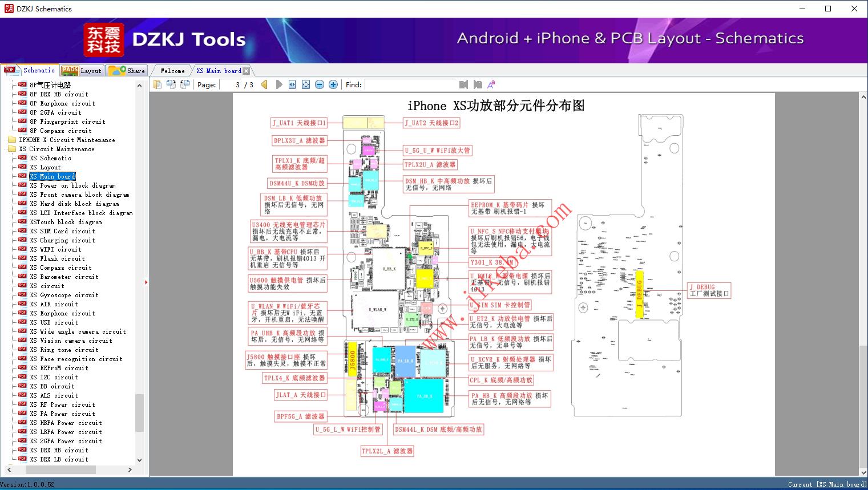This screenshot has height=490, width=868.
Task: Switch to the Schematic tab
Action: pyautogui.click(x=30, y=70)
